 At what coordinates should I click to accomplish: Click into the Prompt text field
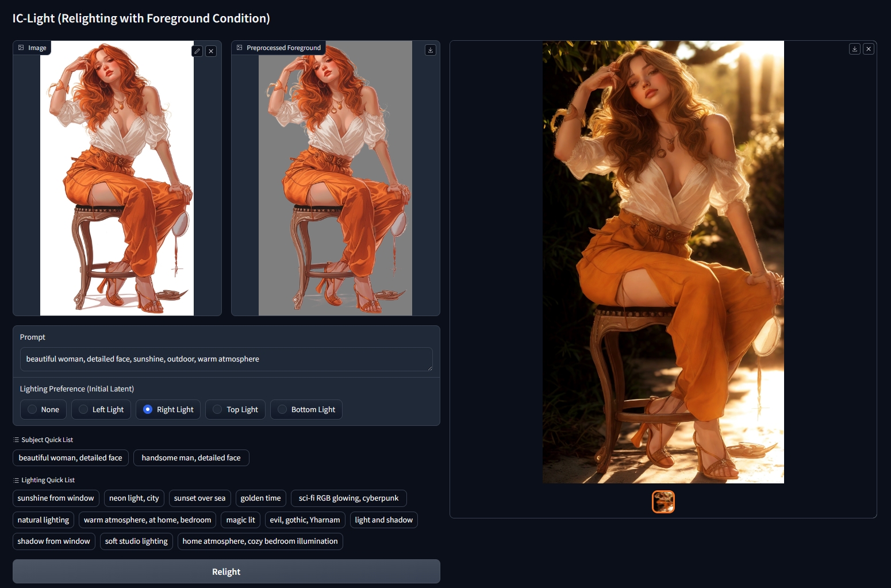click(x=226, y=359)
